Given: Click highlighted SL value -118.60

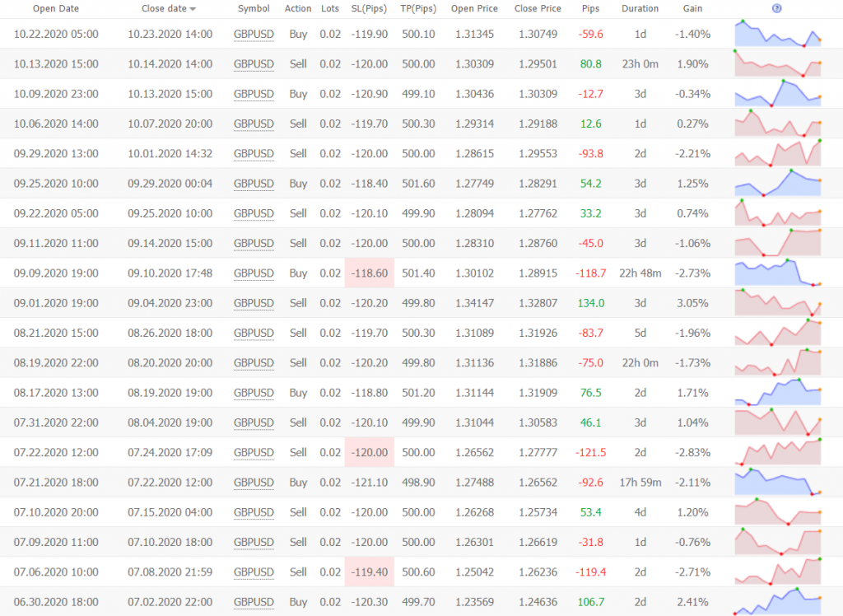Looking at the screenshot, I should (x=370, y=273).
